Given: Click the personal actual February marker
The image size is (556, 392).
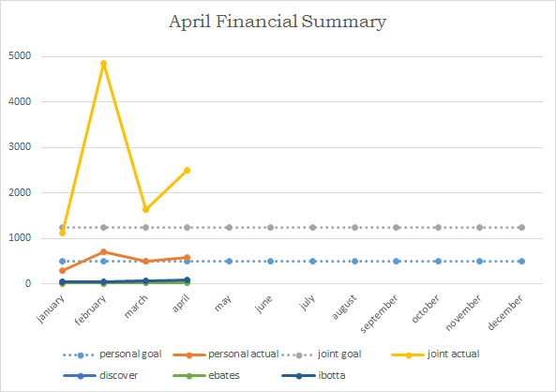Looking at the screenshot, I should click(103, 252).
